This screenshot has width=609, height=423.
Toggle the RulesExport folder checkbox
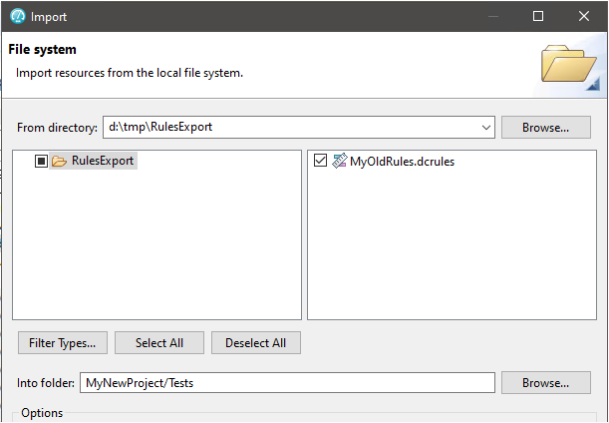point(41,161)
